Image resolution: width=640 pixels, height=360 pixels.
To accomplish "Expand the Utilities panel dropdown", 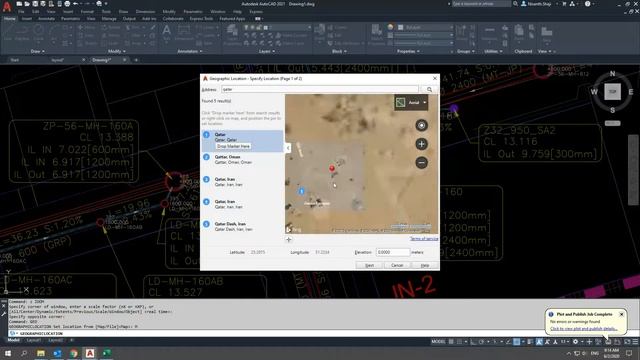I will [493, 51].
